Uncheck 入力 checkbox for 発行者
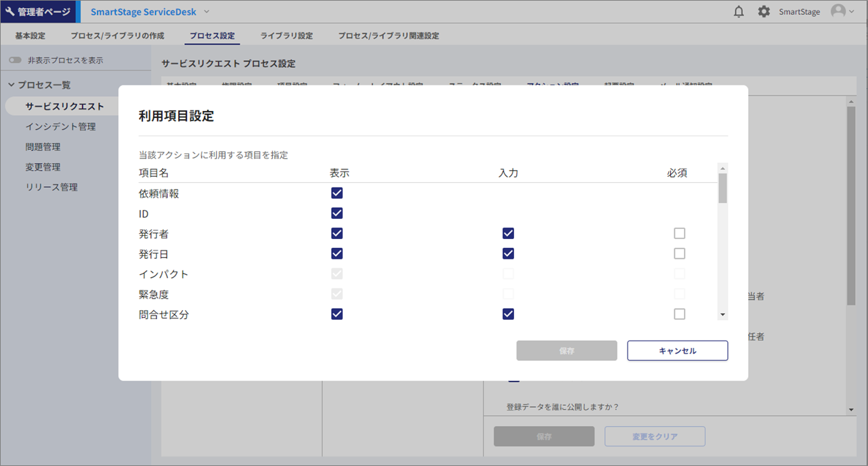The image size is (868, 466). pos(508,234)
